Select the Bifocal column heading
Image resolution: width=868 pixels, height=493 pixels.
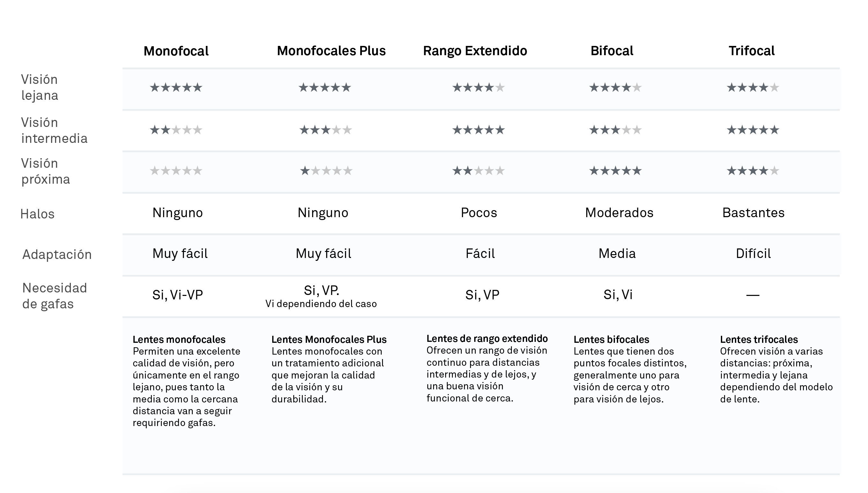(x=612, y=51)
